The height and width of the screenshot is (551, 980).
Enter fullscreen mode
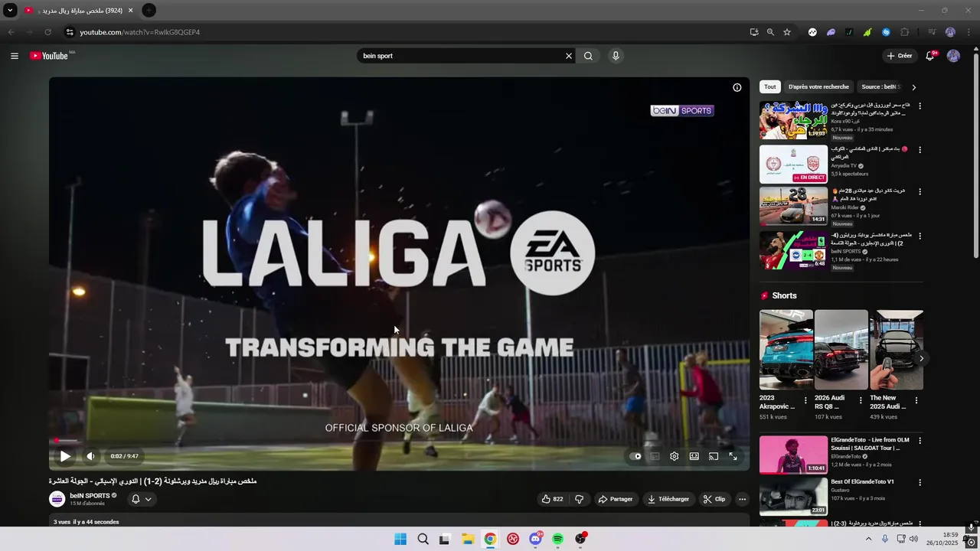(733, 456)
